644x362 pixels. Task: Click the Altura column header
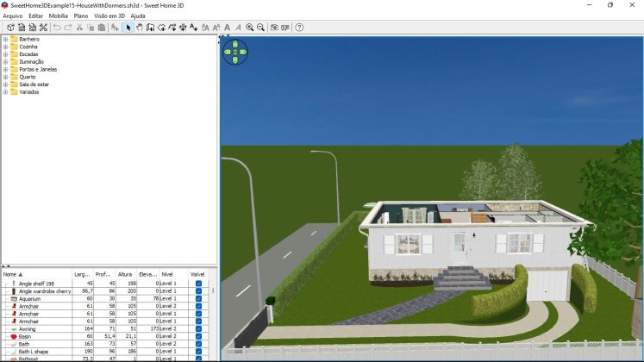pyautogui.click(x=126, y=274)
